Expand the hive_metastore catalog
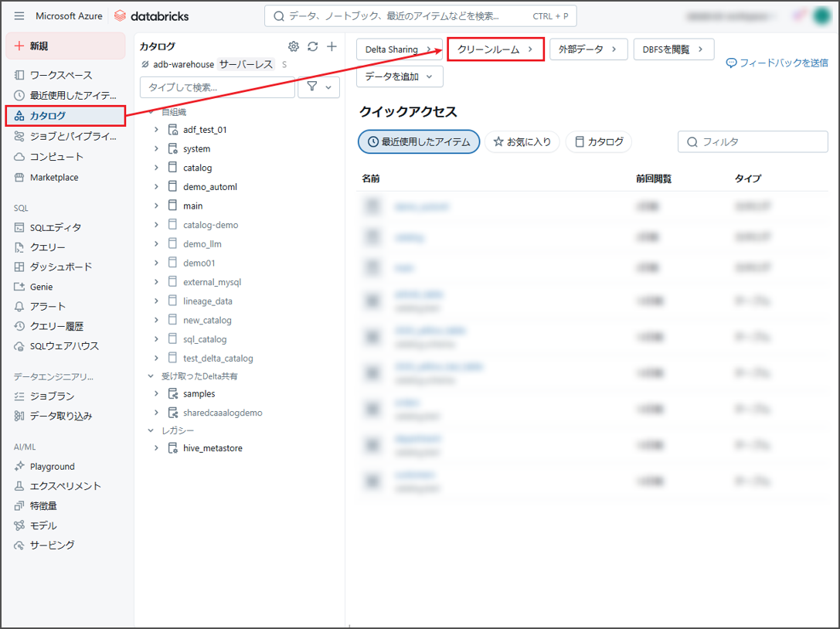The width and height of the screenshot is (840, 629). click(x=156, y=448)
